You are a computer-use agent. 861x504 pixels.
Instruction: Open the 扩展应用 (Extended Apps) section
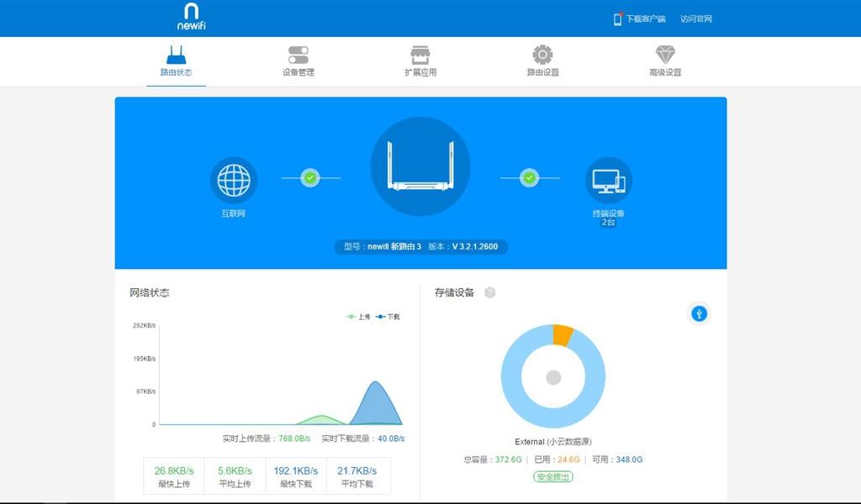(419, 61)
